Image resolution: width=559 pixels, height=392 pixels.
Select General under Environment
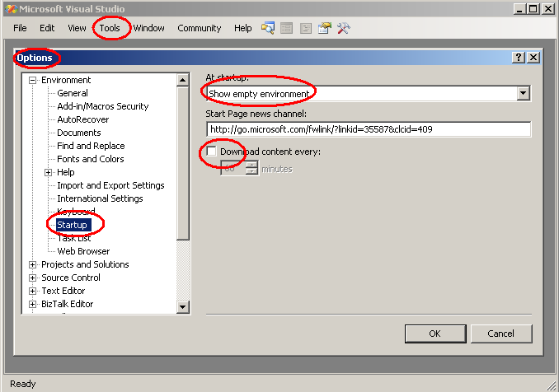(73, 93)
